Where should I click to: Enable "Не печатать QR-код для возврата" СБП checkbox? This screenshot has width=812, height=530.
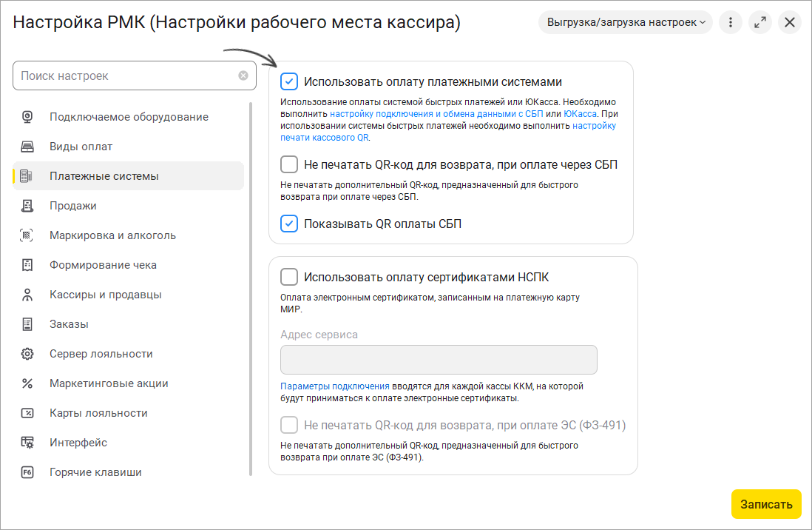point(289,164)
